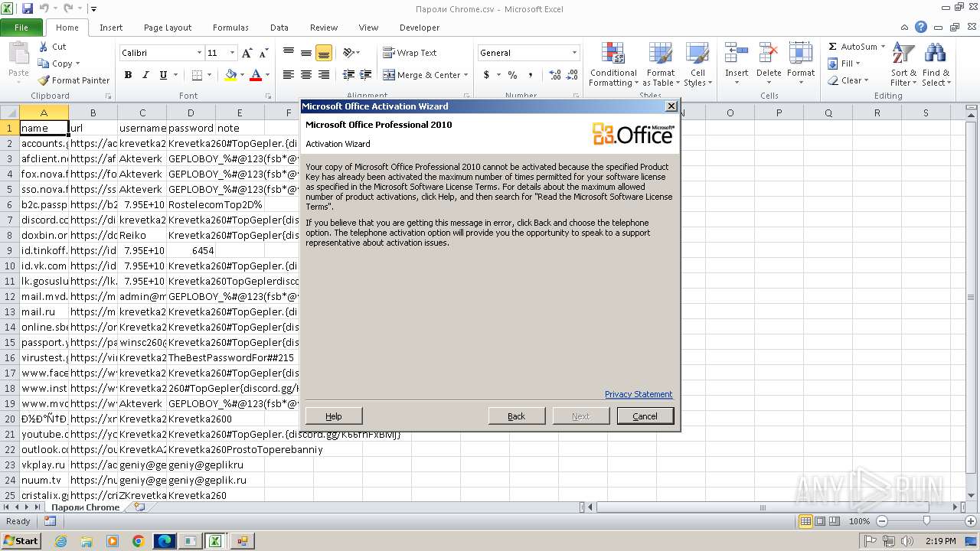Click Merge & Center
The image size is (980, 551).
[422, 75]
